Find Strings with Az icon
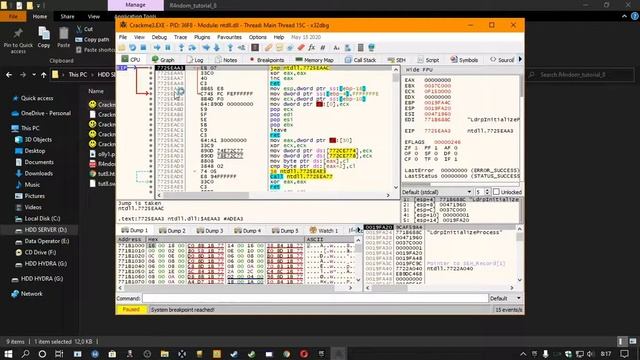Image resolution: width=640 pixels, height=360 pixels. 336,48
